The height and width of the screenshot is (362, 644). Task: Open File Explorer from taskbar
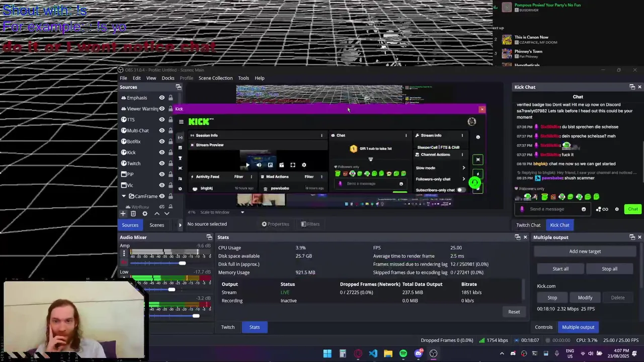pyautogui.click(x=388, y=353)
